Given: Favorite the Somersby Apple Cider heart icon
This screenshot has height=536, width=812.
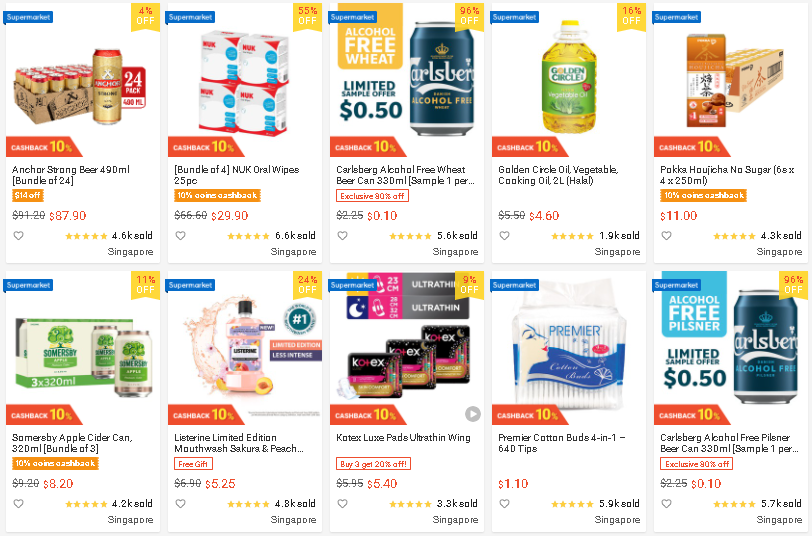Looking at the screenshot, I should pyautogui.click(x=18, y=503).
